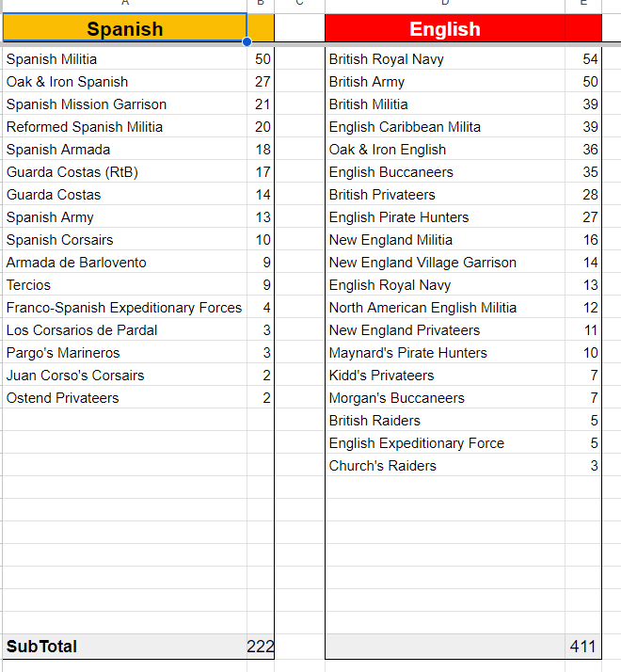Select the SubTotal label cell
The width and height of the screenshot is (621, 672).
pos(42,647)
